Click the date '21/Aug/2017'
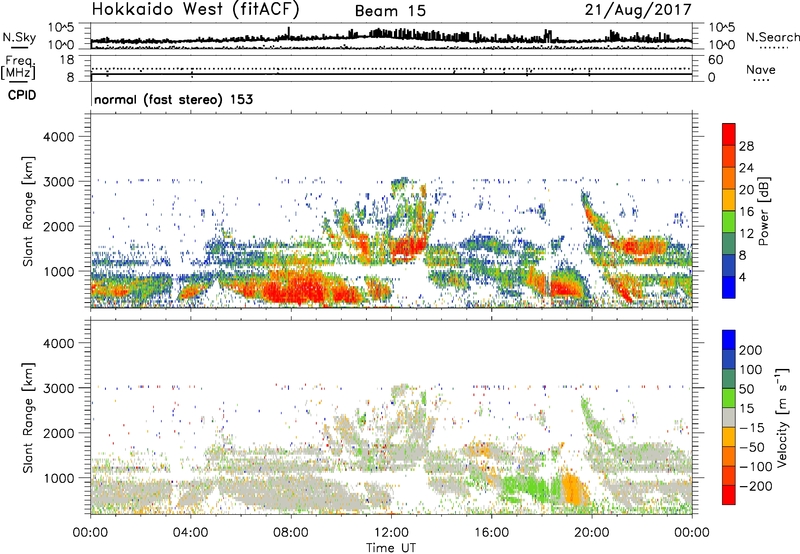The height and width of the screenshot is (554, 800). pos(638,10)
